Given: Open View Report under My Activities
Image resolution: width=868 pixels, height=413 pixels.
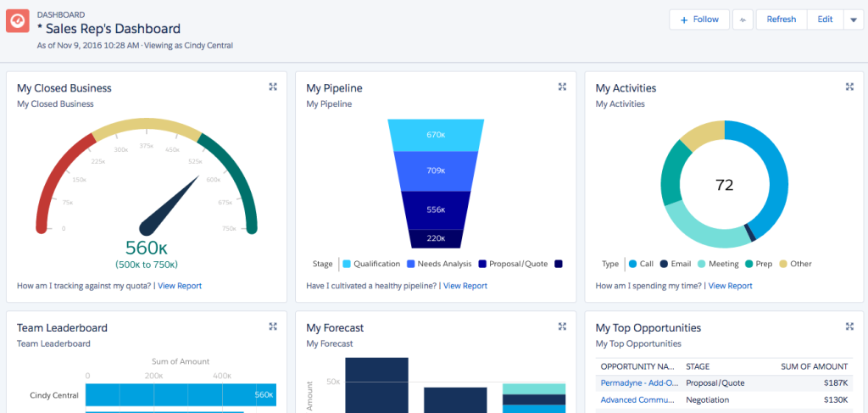Looking at the screenshot, I should click(x=730, y=286).
